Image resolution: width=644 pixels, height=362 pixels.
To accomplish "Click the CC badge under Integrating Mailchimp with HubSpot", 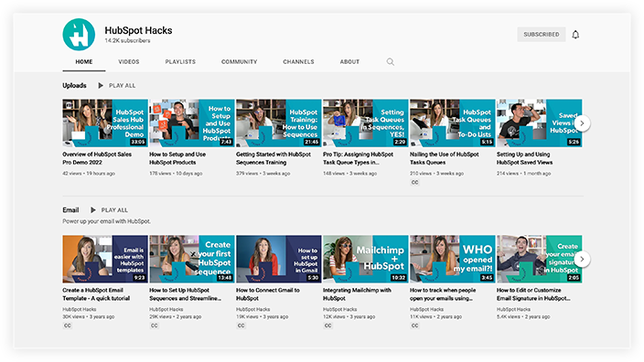I will (327, 325).
